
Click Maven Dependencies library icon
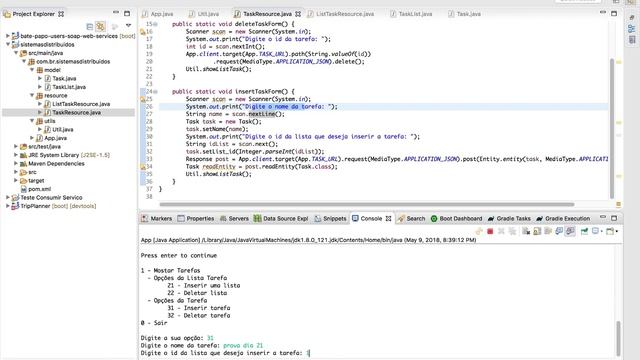coord(23,164)
